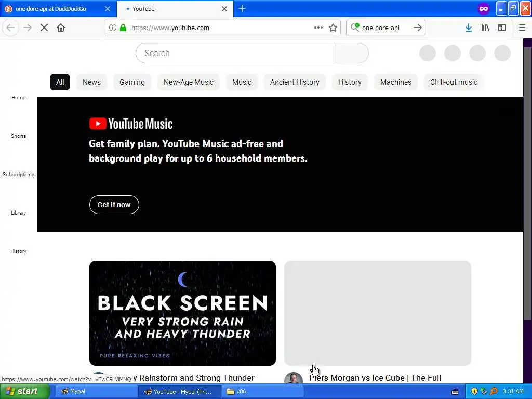The image size is (532, 399).
Task: Open the Piers Morgan video placeholder thumbnail
Action: (x=377, y=313)
